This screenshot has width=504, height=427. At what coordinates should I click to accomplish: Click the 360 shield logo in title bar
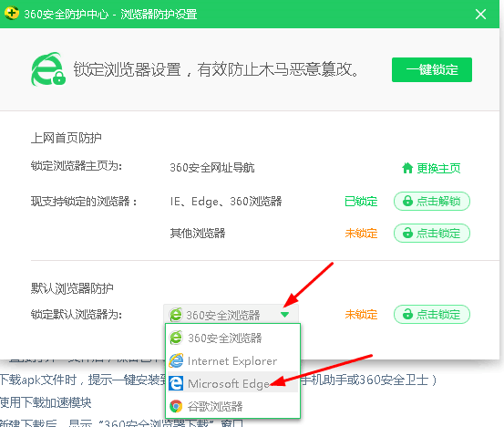point(12,14)
